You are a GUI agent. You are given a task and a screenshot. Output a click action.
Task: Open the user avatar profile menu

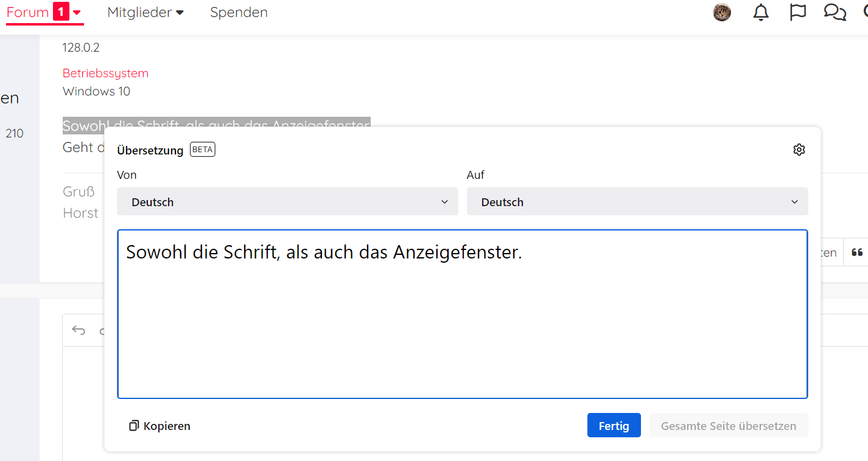[x=722, y=12]
